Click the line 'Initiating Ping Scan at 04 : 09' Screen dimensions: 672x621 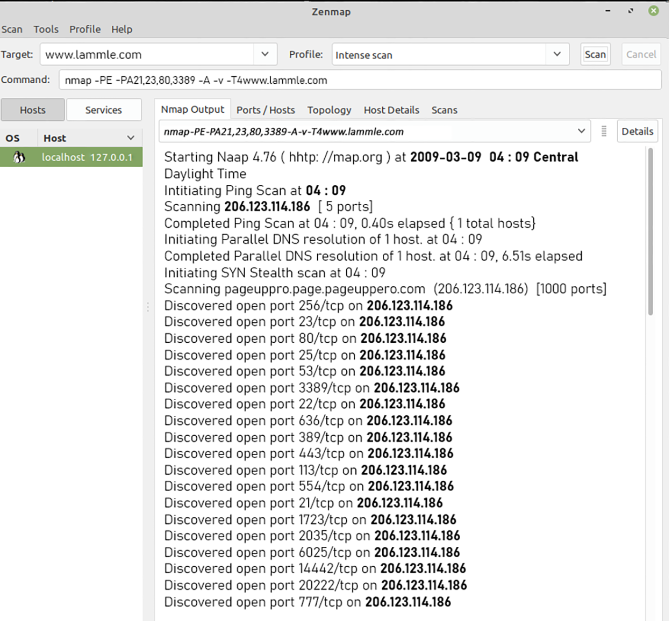[255, 191]
